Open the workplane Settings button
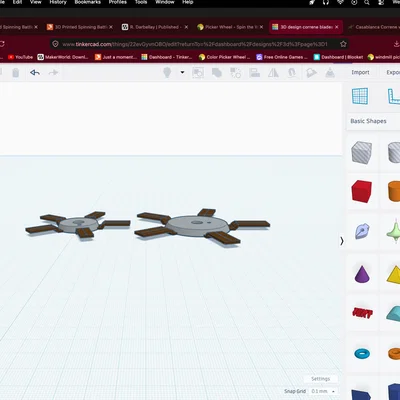The height and width of the screenshot is (400, 400). (320, 379)
